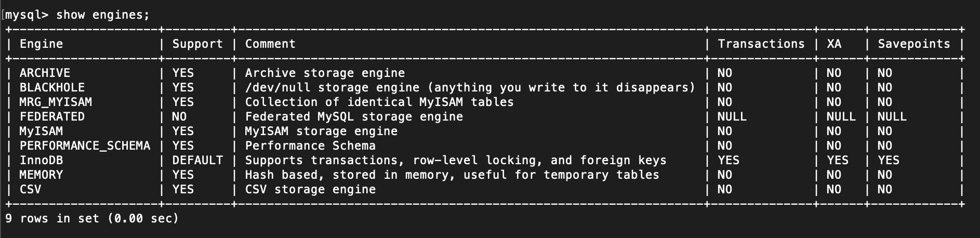
Task: Click the 'show engines;' command text
Action: pos(102,15)
